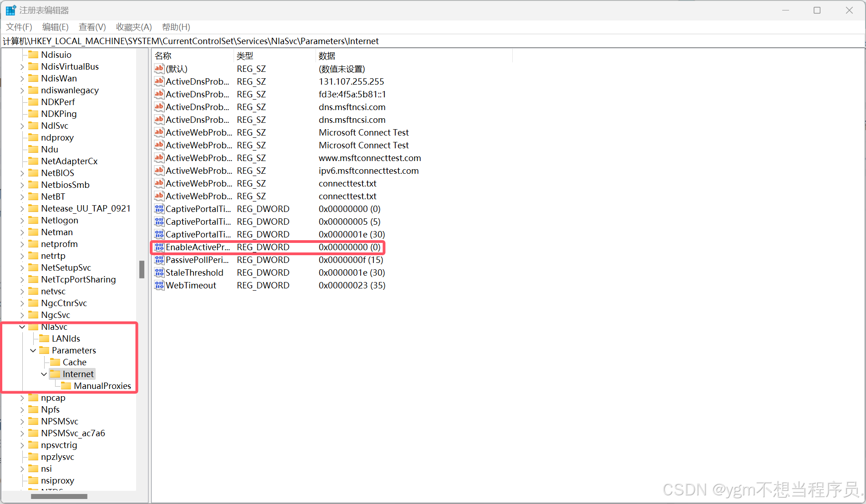Click the DWORD icon of EnableActivePr... value

(x=159, y=247)
